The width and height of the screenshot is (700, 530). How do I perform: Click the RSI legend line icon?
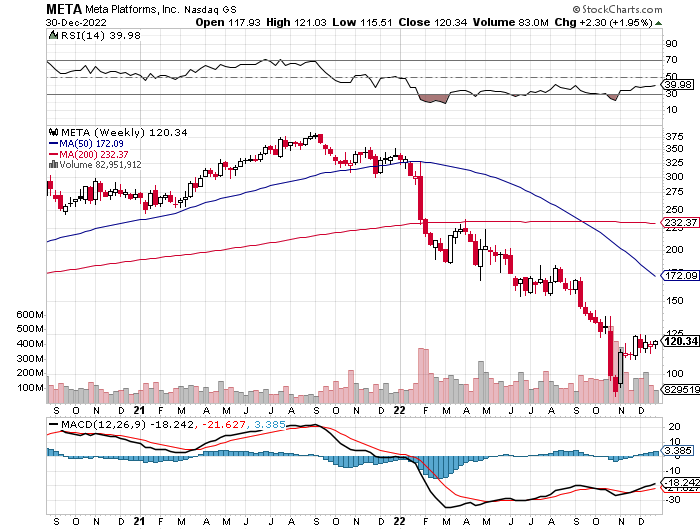tap(53, 35)
